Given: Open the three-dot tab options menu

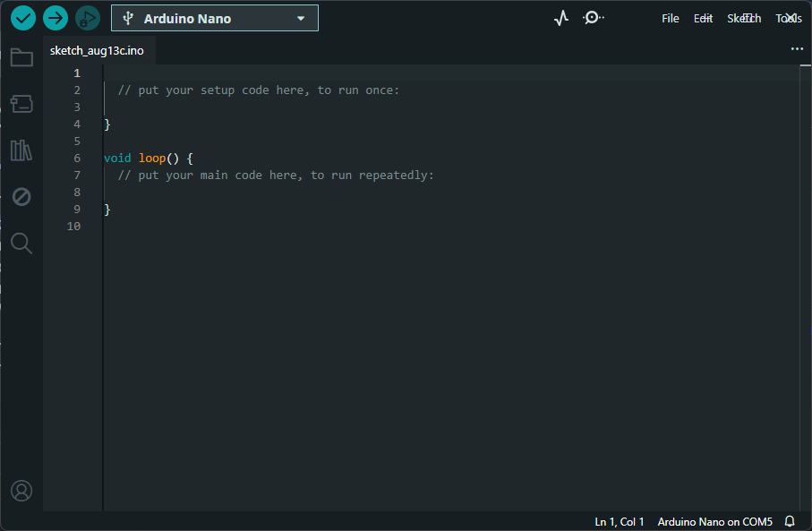Looking at the screenshot, I should [797, 49].
